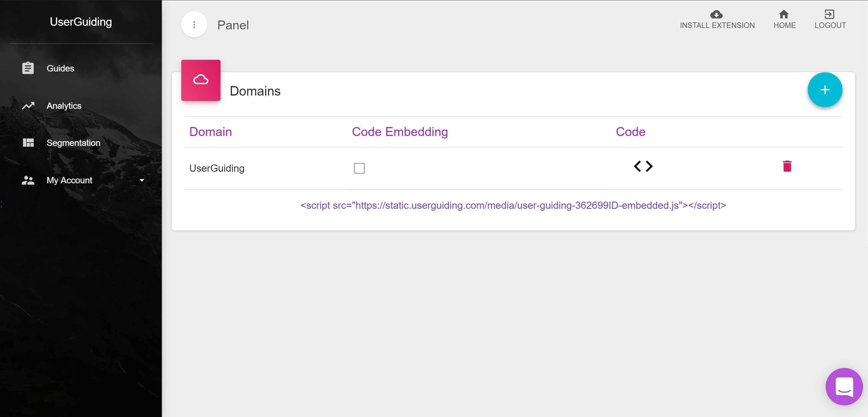Click the Code Embedding column header

coord(400,132)
